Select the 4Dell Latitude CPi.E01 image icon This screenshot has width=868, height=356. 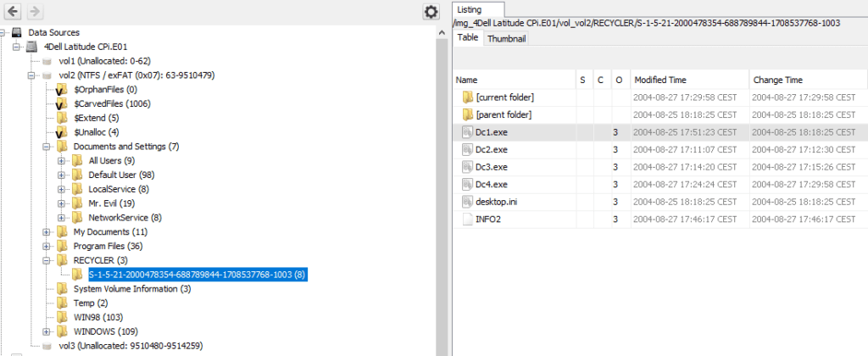32,47
